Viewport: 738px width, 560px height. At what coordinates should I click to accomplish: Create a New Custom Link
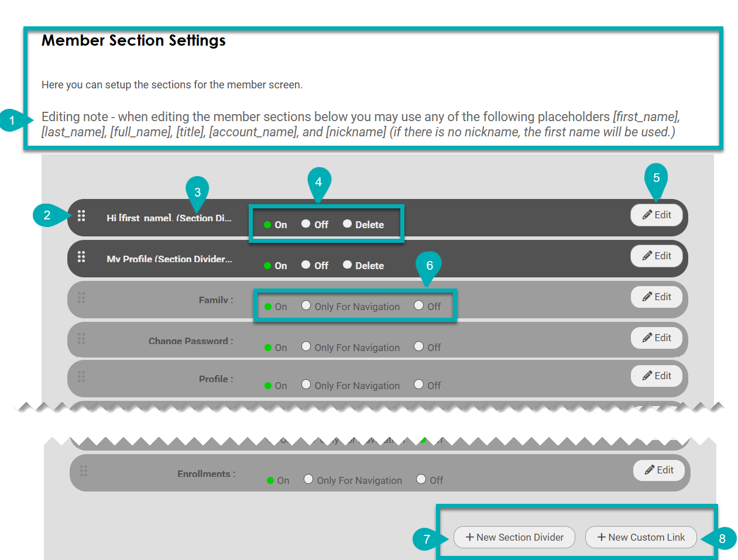pyautogui.click(x=641, y=537)
